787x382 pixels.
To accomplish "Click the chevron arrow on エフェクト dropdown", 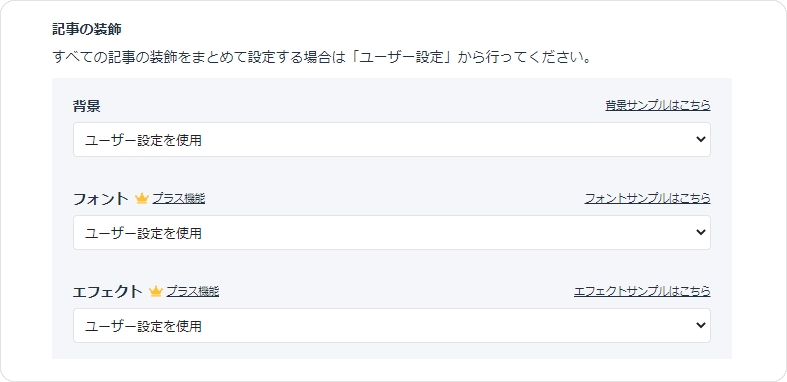I will (701, 325).
